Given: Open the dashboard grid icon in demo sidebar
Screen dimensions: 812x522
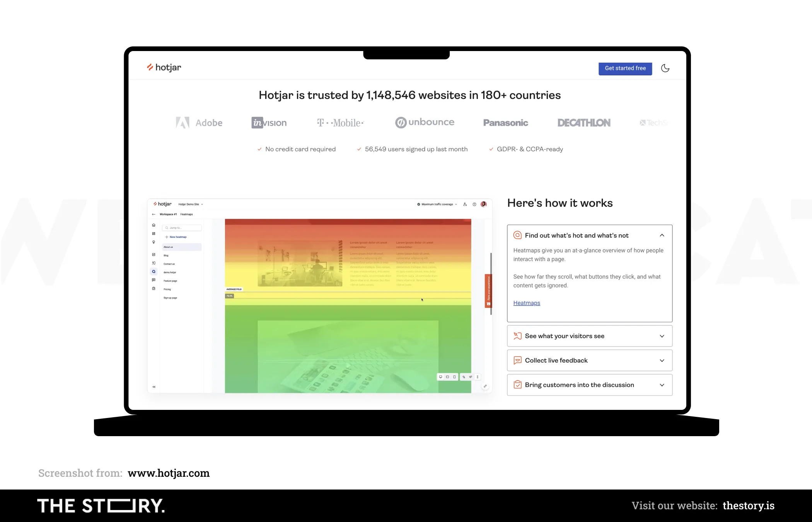Looking at the screenshot, I should click(x=154, y=234).
